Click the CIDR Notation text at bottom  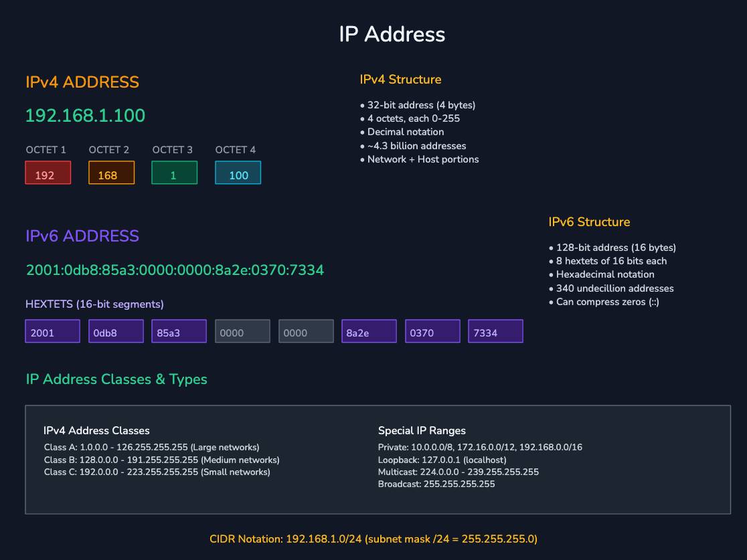pyautogui.click(x=373, y=539)
